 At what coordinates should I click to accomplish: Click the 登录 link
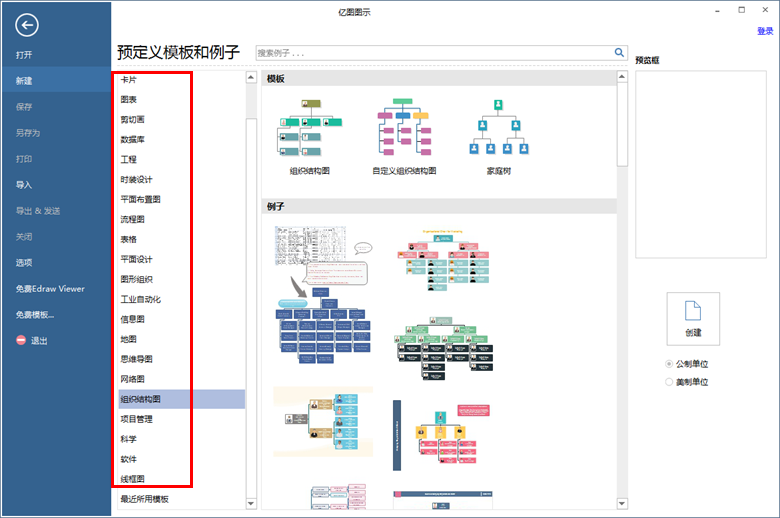click(764, 31)
